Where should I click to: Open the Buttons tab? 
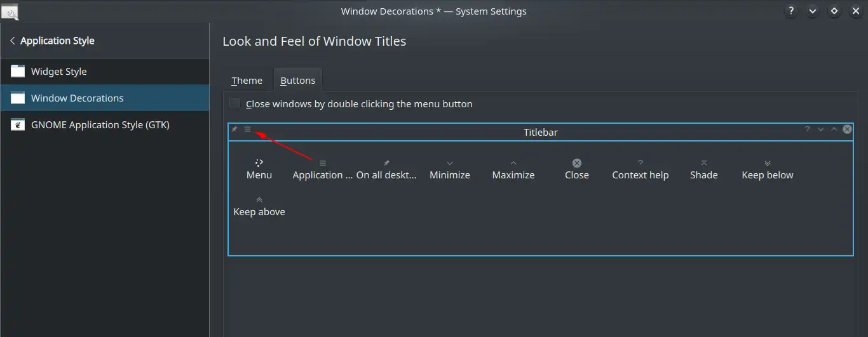pos(298,80)
